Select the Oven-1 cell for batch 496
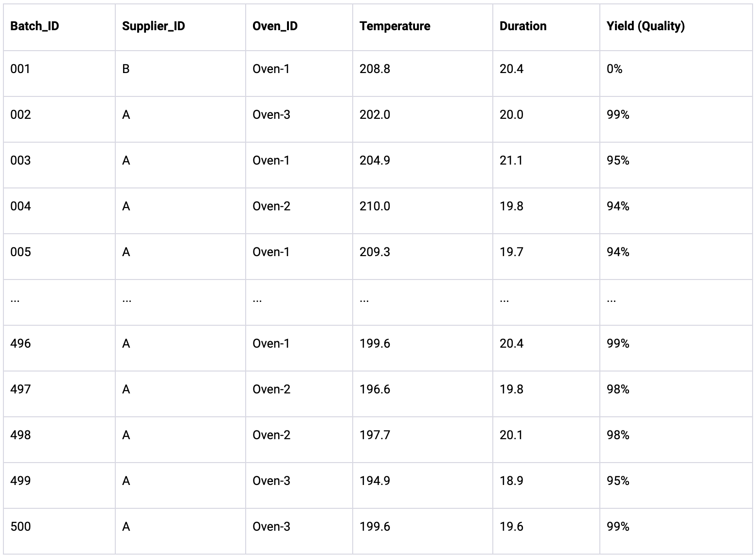Viewport: 756px width, 558px height. 271,344
